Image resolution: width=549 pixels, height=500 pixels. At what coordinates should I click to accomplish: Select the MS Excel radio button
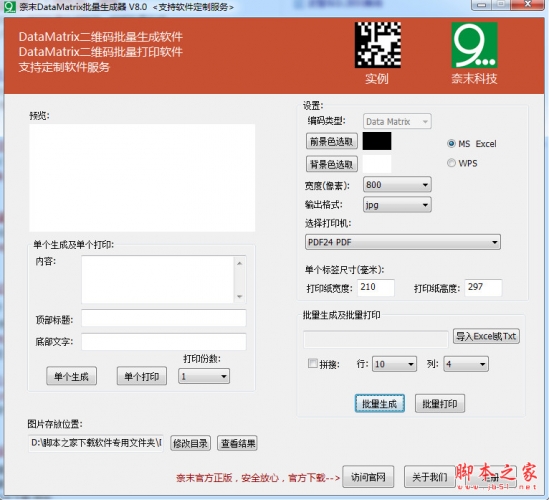coord(451,144)
